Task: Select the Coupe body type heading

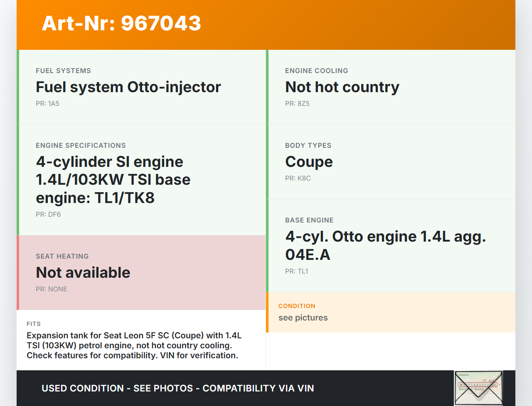Action: (x=309, y=162)
